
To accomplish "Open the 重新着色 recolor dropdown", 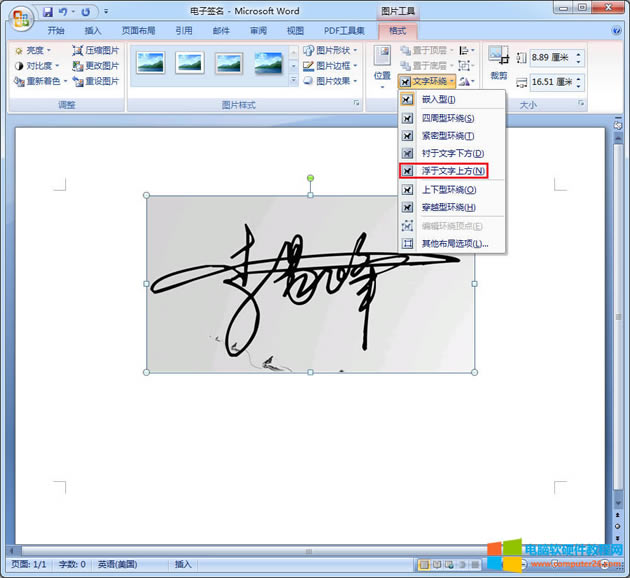I will (41, 81).
